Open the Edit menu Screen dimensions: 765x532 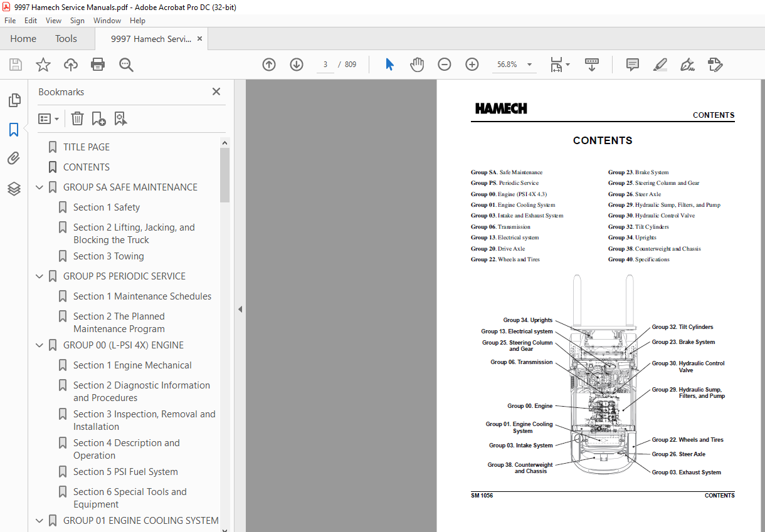click(31, 20)
